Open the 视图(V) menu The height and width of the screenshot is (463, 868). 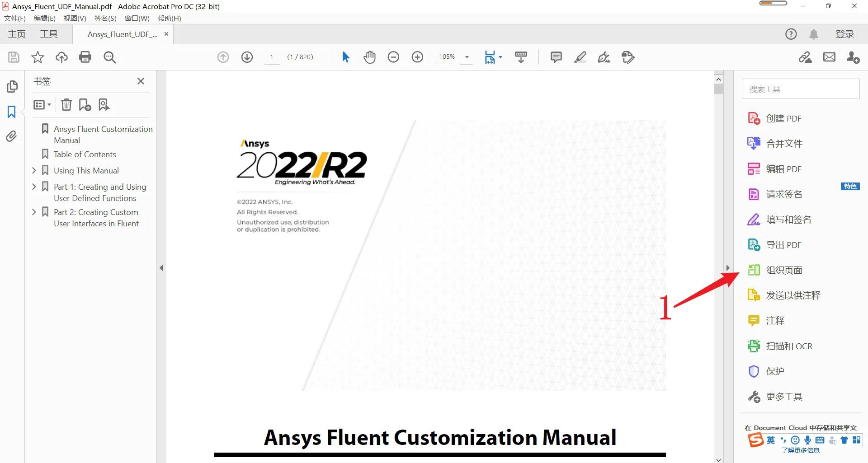click(x=75, y=18)
